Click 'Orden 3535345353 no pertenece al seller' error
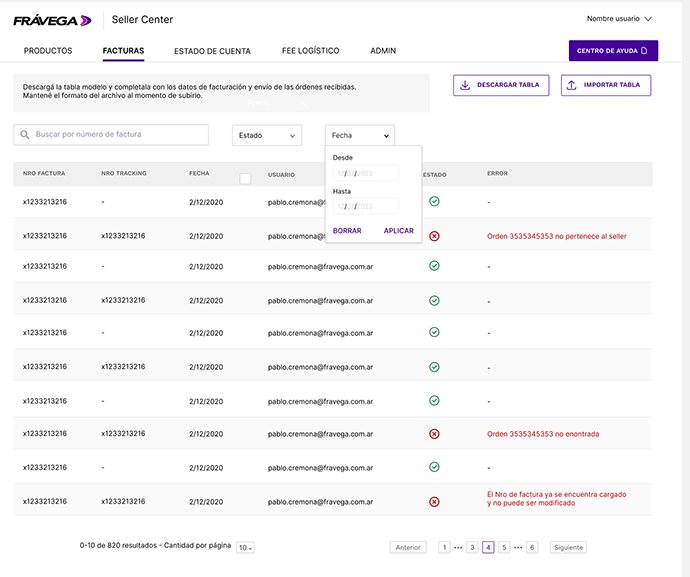The image size is (690, 577). 557,236
